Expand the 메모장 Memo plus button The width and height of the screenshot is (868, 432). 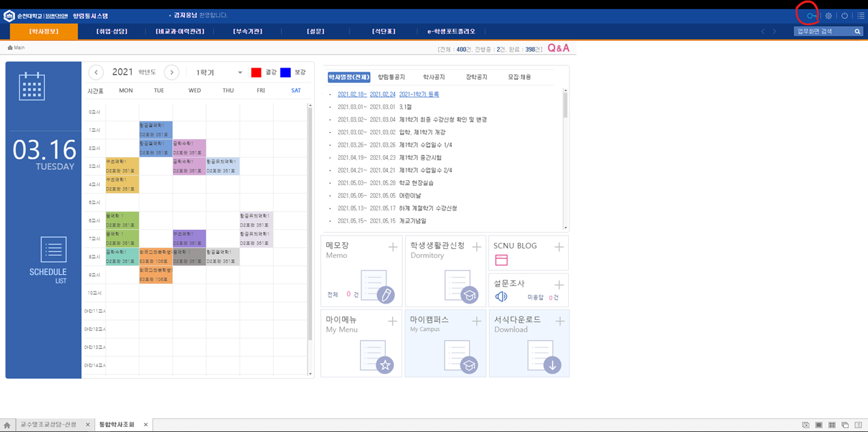click(x=393, y=247)
